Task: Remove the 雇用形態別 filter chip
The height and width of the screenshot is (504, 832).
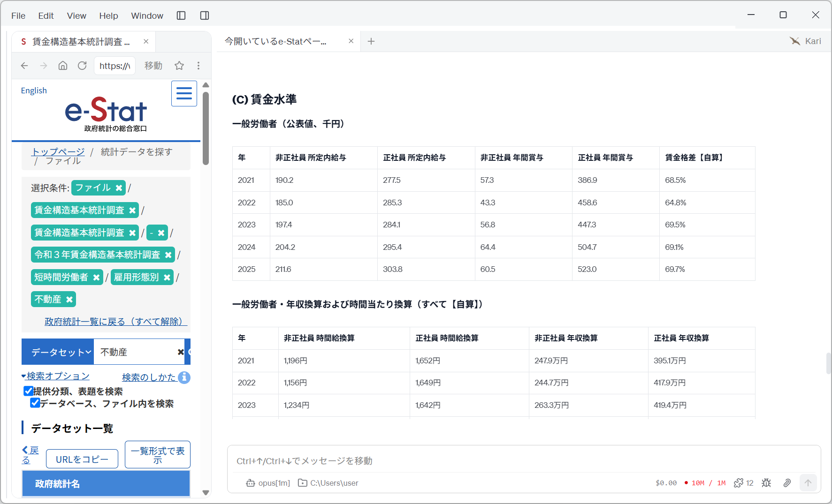Action: [x=167, y=278]
